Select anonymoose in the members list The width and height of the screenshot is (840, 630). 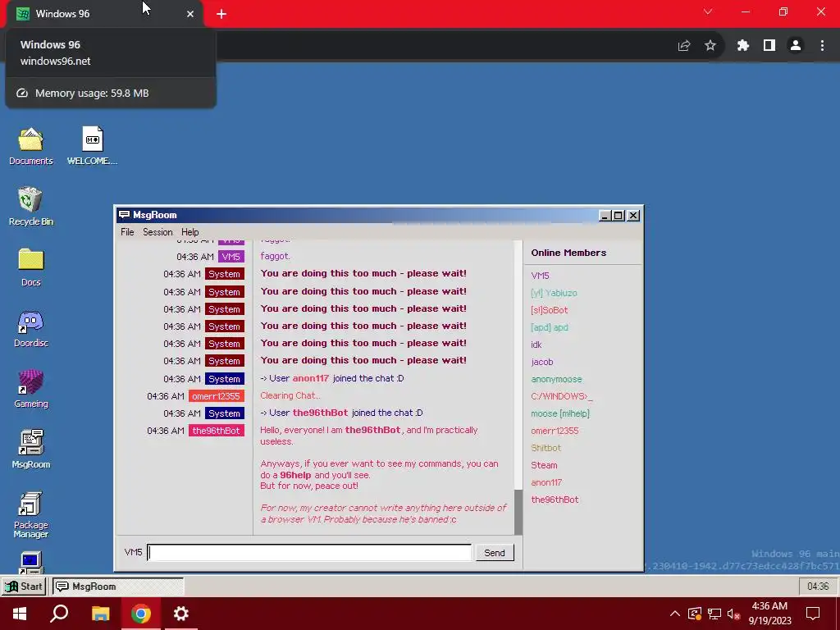[x=556, y=379]
